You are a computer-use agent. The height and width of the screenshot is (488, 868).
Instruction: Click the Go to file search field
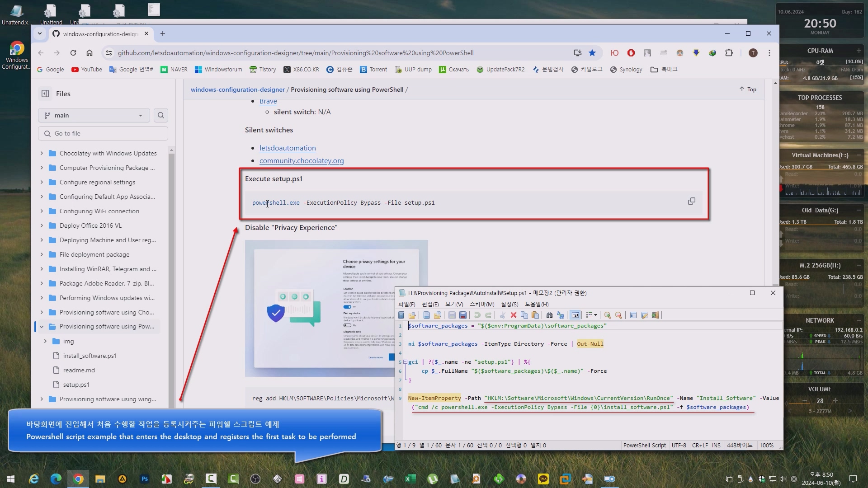[x=103, y=133]
